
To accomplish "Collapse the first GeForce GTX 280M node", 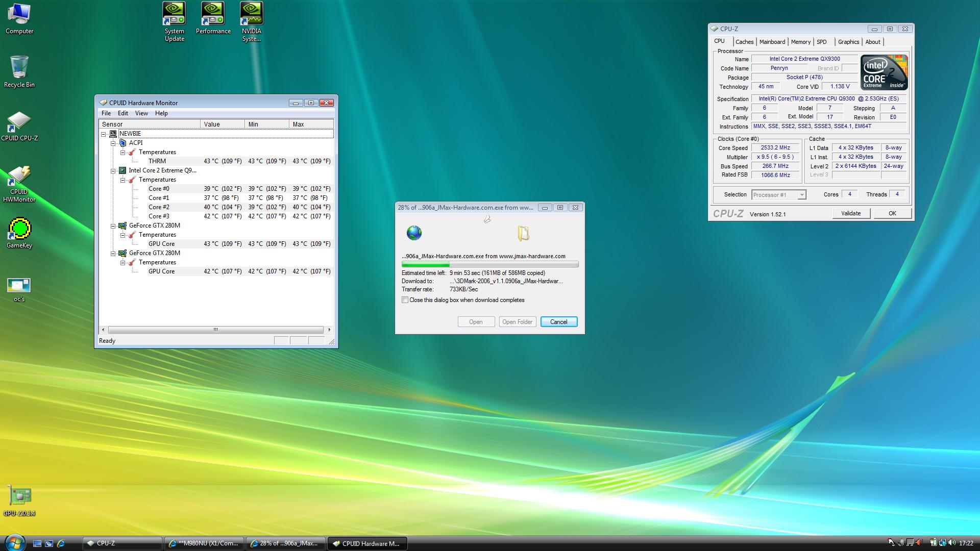I will pyautogui.click(x=113, y=226).
